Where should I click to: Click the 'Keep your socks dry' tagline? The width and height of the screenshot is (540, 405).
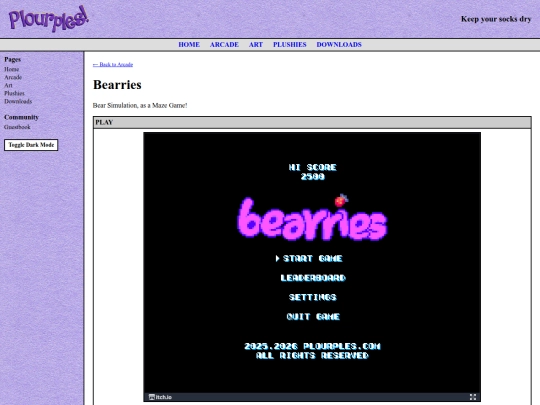point(496,19)
